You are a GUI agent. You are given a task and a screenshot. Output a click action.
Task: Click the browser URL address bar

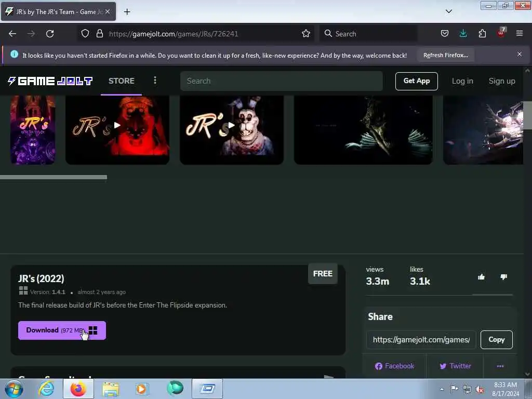tap(196, 34)
